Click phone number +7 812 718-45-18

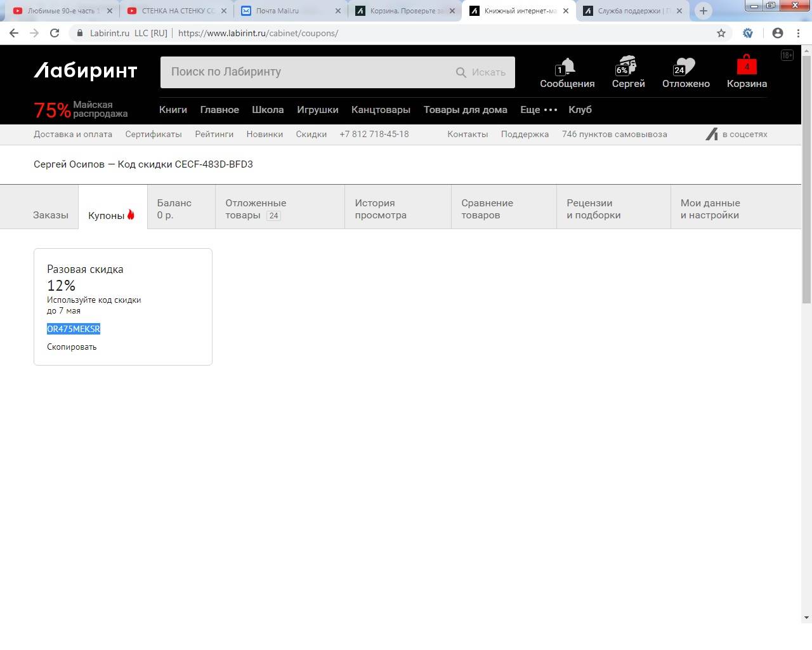click(374, 134)
